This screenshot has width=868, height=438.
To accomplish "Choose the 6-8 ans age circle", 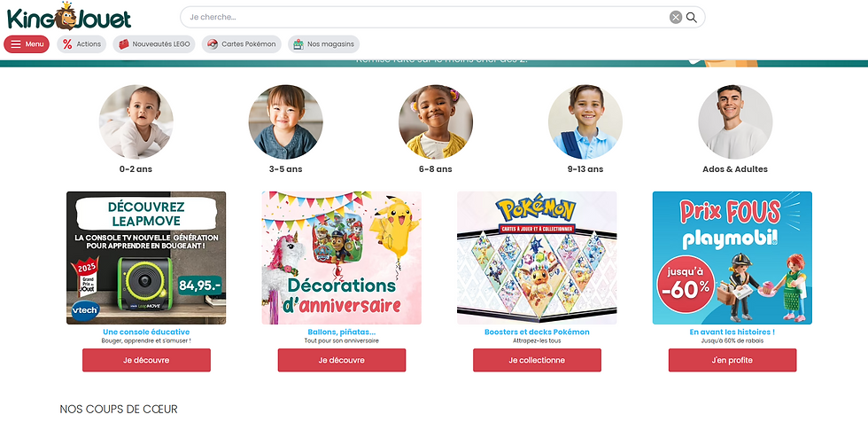I will [436, 122].
